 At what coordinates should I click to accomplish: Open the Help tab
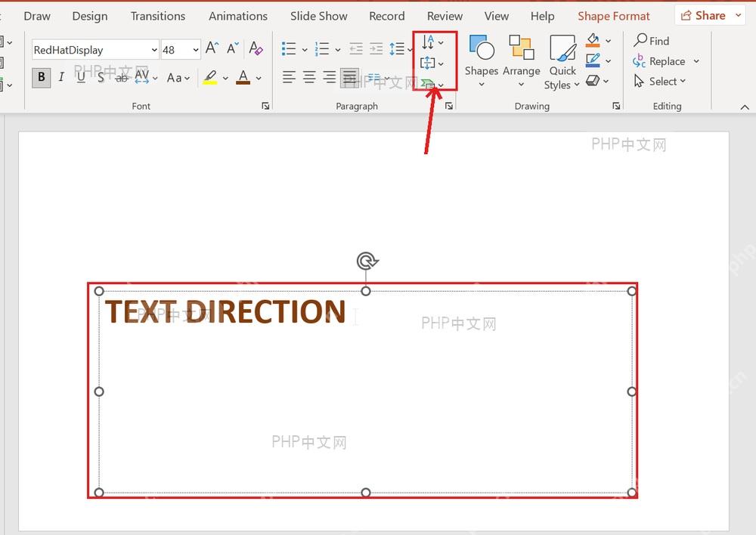point(542,16)
